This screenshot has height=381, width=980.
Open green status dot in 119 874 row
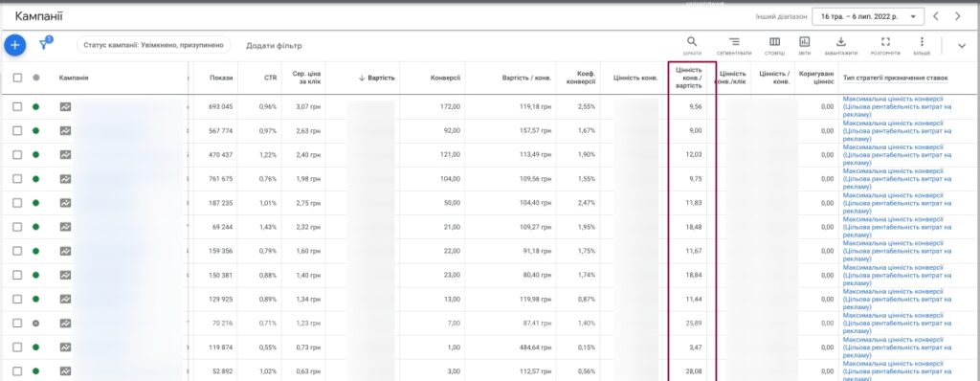(x=35, y=347)
